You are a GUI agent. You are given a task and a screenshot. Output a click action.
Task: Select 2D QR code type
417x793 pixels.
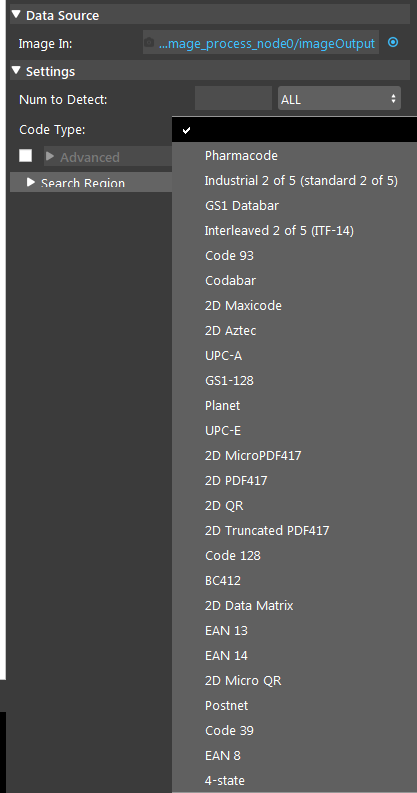[x=224, y=506]
